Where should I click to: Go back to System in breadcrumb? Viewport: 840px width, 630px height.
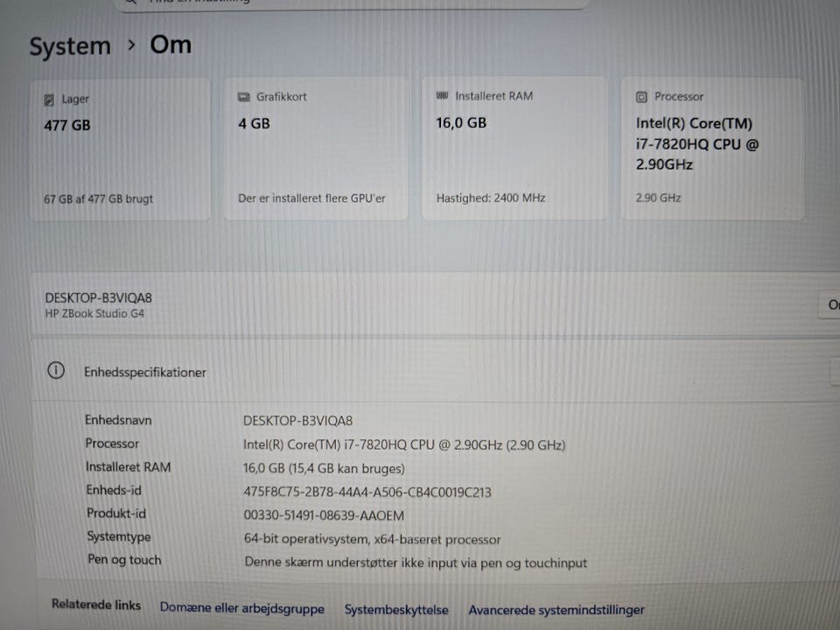70,46
